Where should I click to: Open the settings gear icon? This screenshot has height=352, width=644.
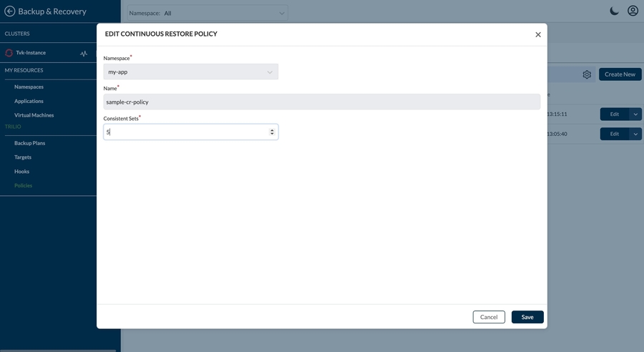coord(587,74)
